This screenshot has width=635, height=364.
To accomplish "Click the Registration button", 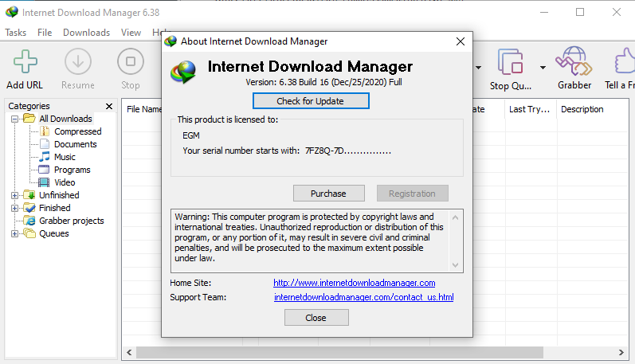I will point(412,193).
